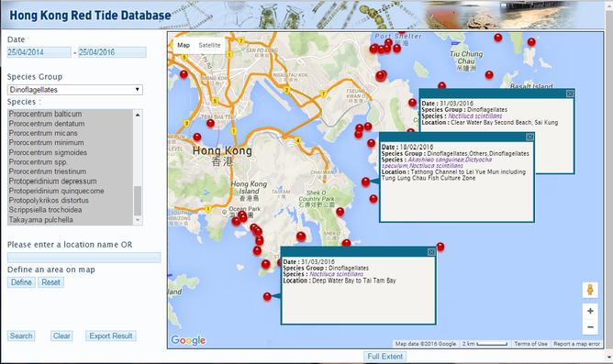
Task: Switch to Satellite view tab
Action: pyautogui.click(x=209, y=45)
